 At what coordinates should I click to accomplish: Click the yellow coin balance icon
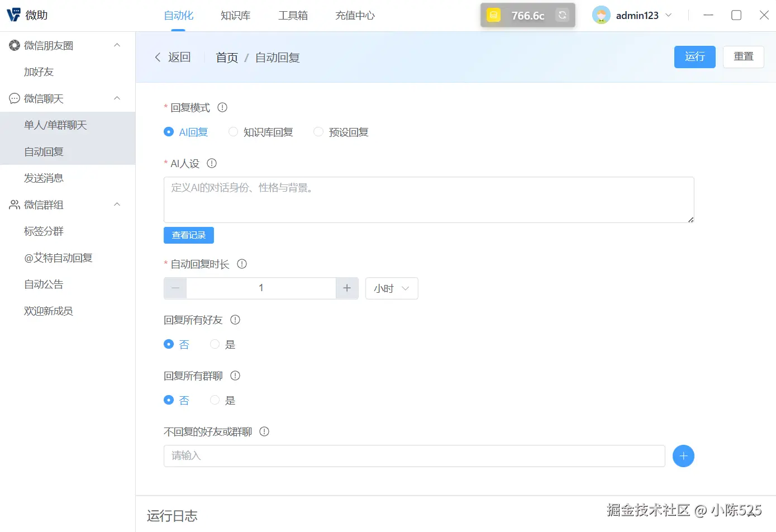pyautogui.click(x=493, y=15)
